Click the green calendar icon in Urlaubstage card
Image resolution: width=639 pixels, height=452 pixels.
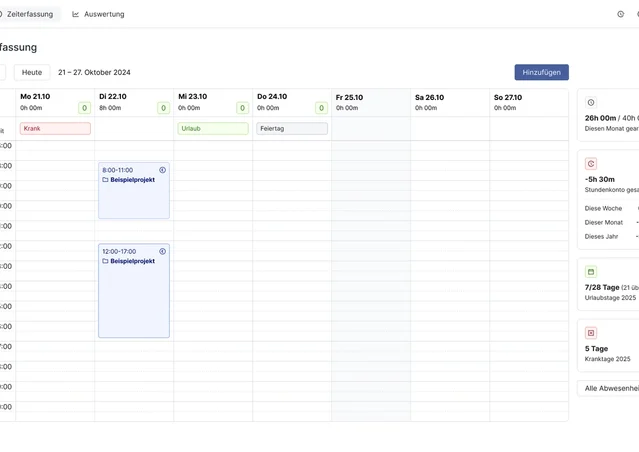(x=591, y=272)
